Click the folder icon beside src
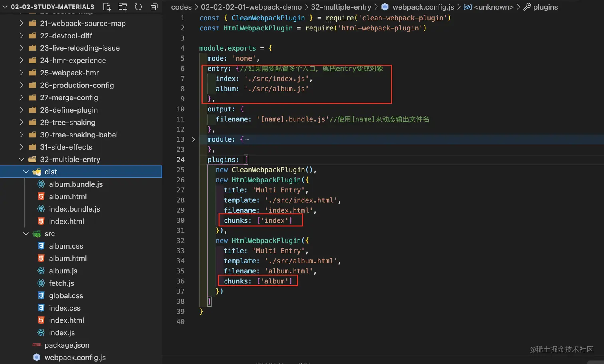Viewport: 604px width, 364px height. pyautogui.click(x=36, y=234)
